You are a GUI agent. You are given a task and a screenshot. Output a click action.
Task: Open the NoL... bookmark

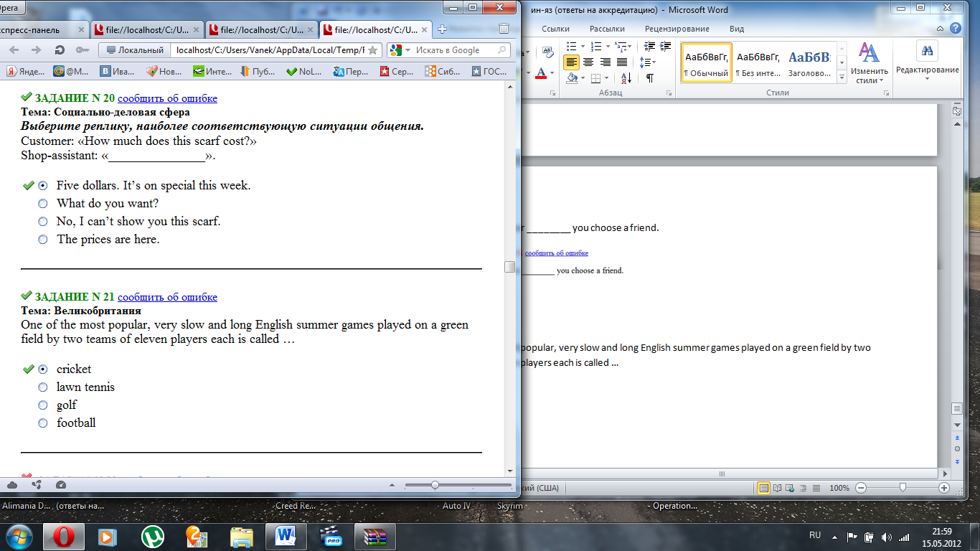[x=304, y=71]
